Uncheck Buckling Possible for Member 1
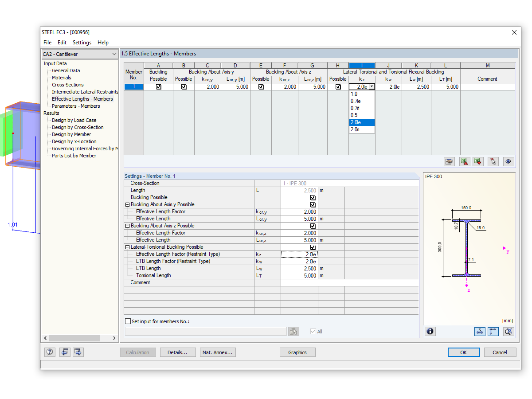Viewport: 532px width, 399px height. (x=158, y=86)
